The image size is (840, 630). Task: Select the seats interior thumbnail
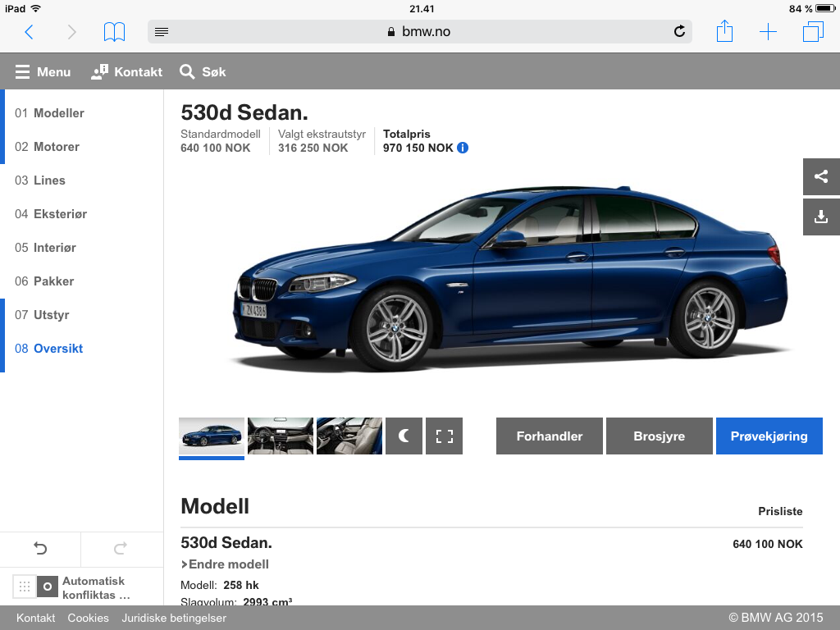click(x=349, y=436)
